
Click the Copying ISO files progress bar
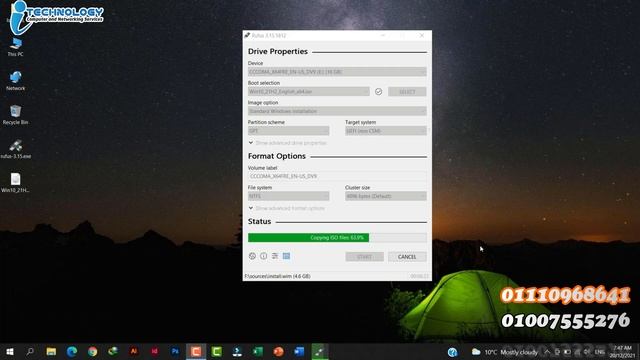[x=337, y=238]
